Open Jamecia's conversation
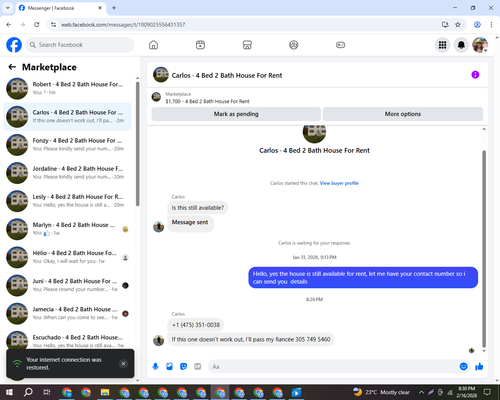Image resolution: width=500 pixels, height=400 pixels. [x=67, y=313]
